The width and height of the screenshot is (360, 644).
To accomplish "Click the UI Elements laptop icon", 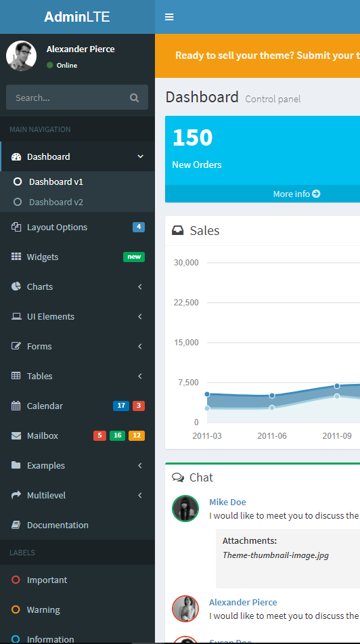I will [x=16, y=316].
